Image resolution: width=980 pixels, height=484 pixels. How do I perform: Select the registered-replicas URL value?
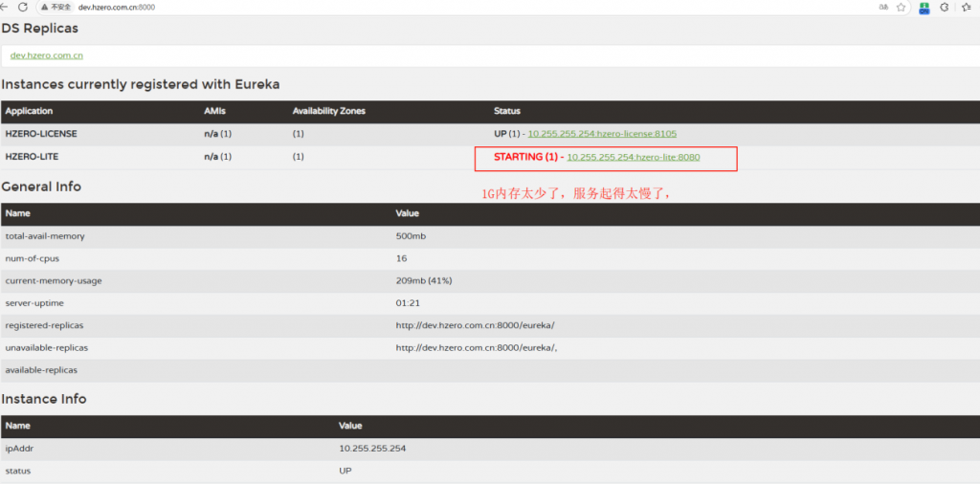tap(475, 325)
